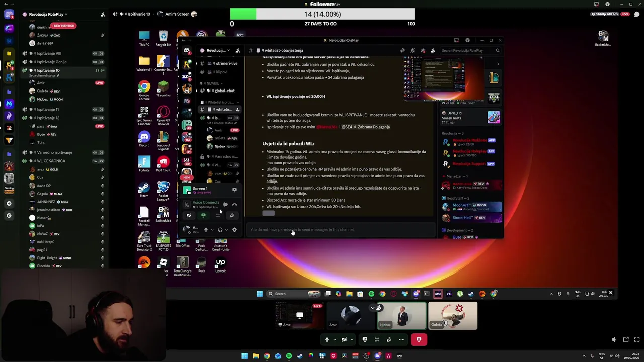Click user settings gear in streamed Discord
Image resolution: width=644 pixels, height=362 pixels.
[234, 230]
